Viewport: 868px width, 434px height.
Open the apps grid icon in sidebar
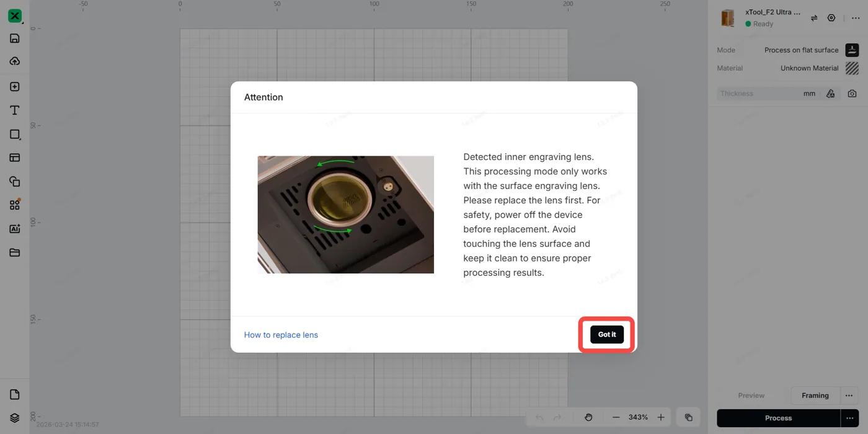[x=15, y=205]
